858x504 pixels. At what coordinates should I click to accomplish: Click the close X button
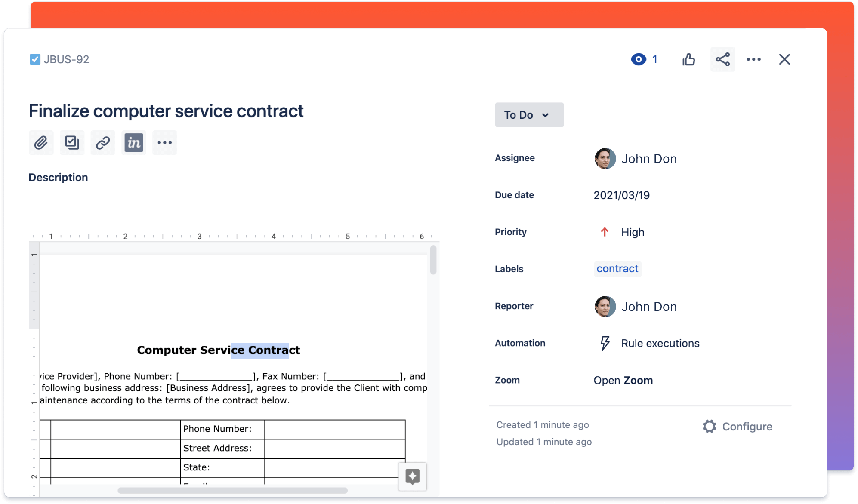(x=785, y=59)
